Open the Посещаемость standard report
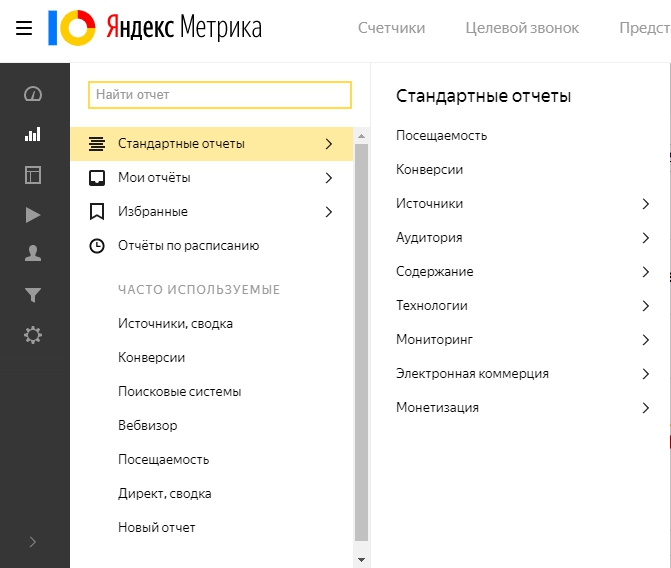 (x=441, y=136)
